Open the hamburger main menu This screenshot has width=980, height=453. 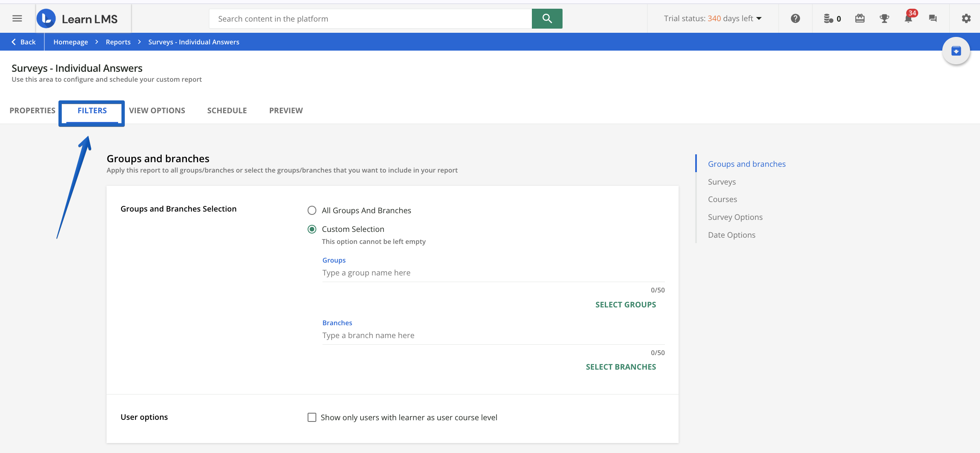[17, 18]
